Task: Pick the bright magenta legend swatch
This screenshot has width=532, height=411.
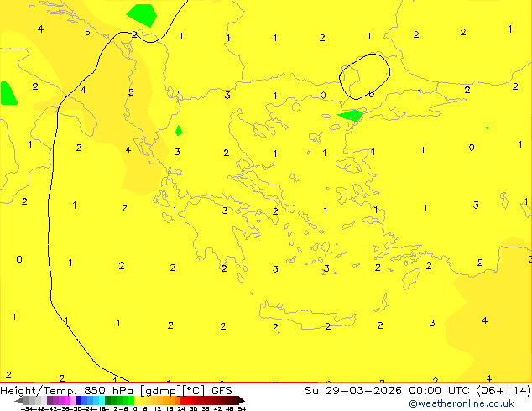Action: pos(67,400)
